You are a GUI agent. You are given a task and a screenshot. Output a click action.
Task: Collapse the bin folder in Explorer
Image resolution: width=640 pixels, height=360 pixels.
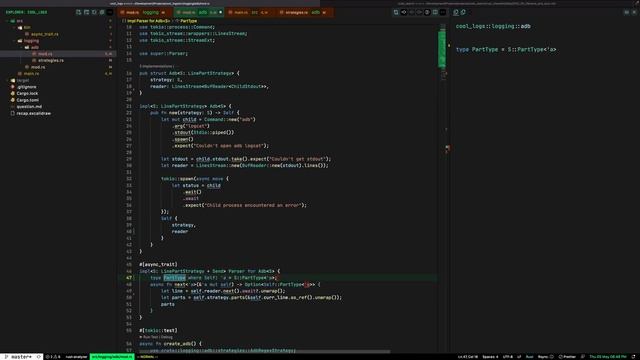pyautogui.click(x=27, y=27)
